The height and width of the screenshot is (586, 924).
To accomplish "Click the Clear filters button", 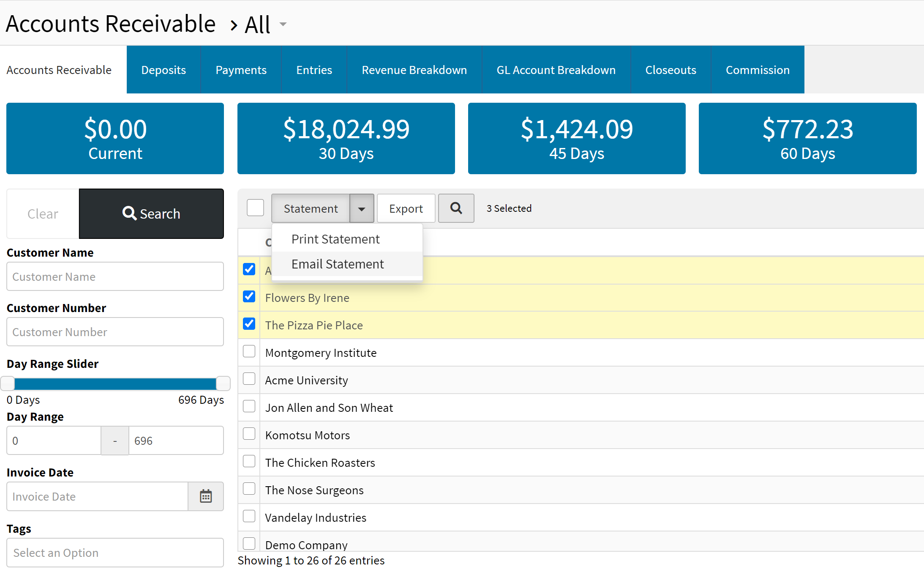I will (x=43, y=214).
